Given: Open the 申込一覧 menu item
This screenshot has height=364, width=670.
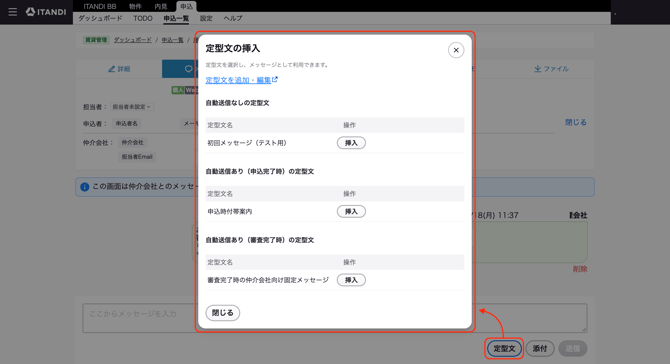Looking at the screenshot, I should click(x=176, y=18).
